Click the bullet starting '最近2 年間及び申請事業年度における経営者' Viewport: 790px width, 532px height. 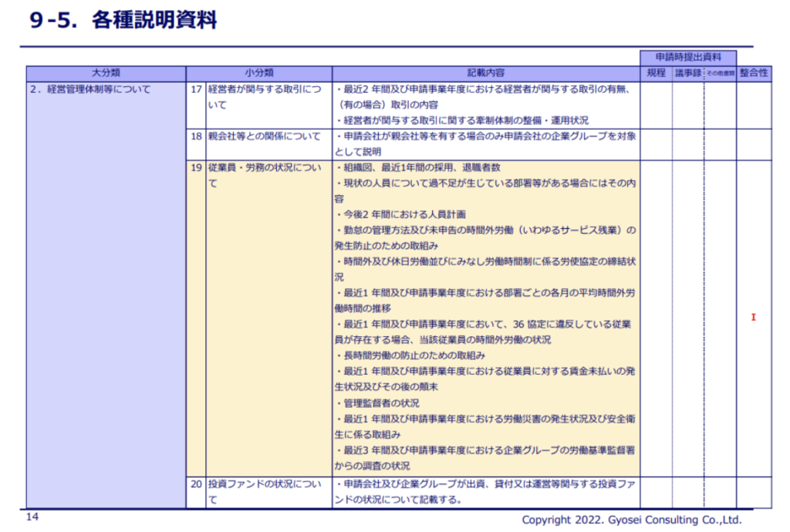[x=483, y=89]
